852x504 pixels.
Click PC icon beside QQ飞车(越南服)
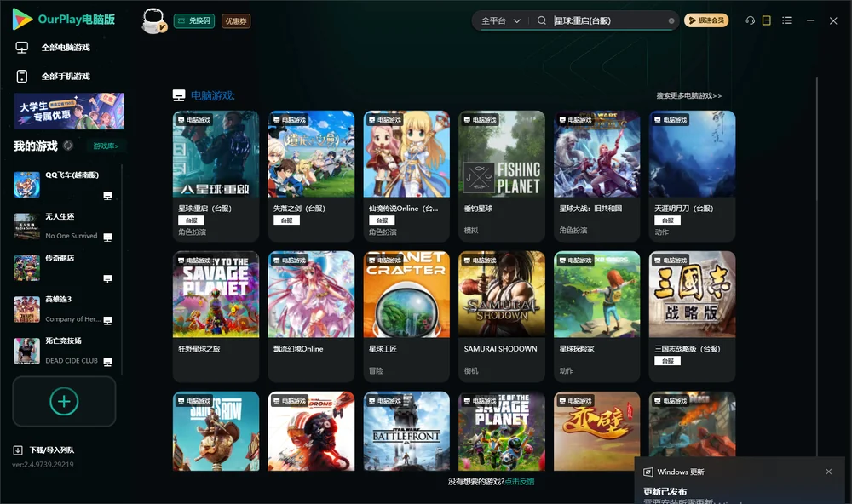tap(107, 196)
